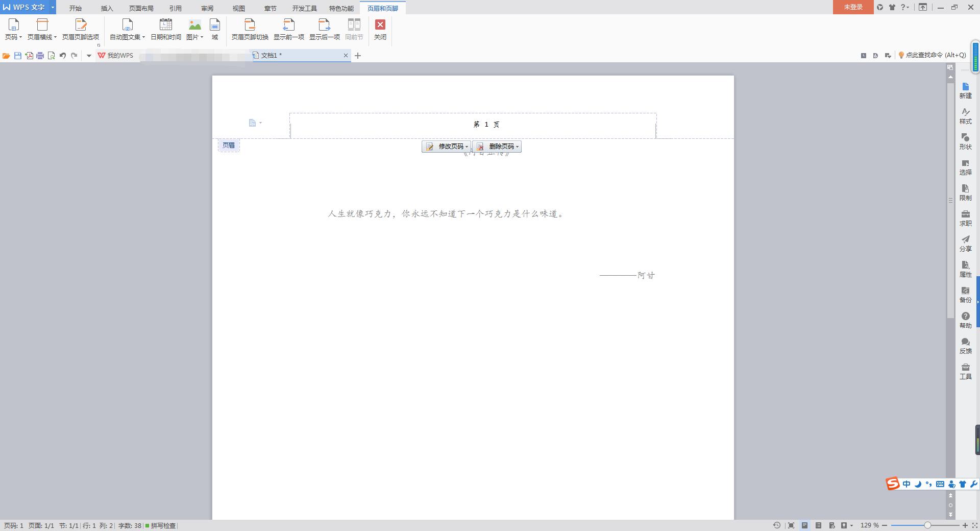Click 反馈 feedback icon in sidebar
Viewport: 980px width, 531px height.
pyautogui.click(x=965, y=346)
